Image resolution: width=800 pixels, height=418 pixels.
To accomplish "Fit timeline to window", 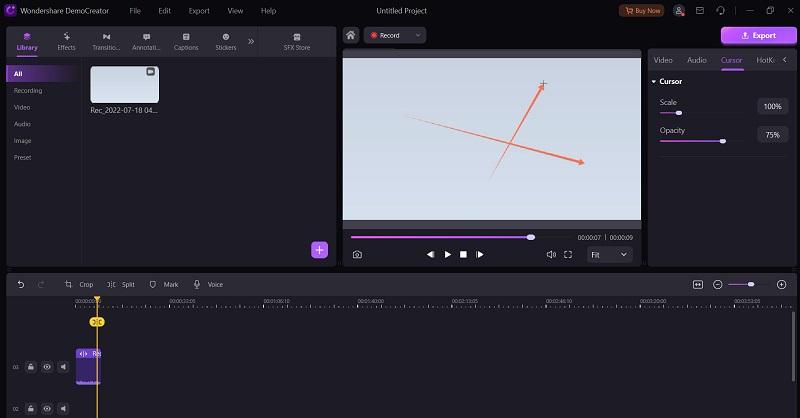I will (x=698, y=284).
